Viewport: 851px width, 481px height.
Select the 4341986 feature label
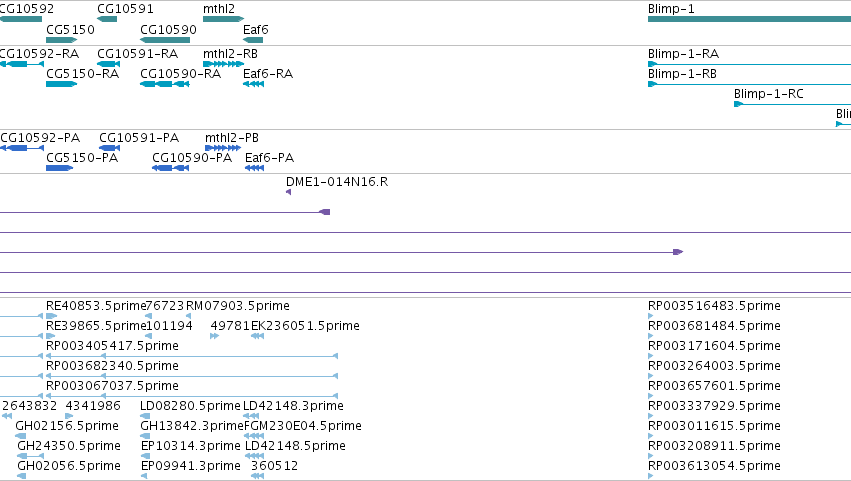point(93,406)
